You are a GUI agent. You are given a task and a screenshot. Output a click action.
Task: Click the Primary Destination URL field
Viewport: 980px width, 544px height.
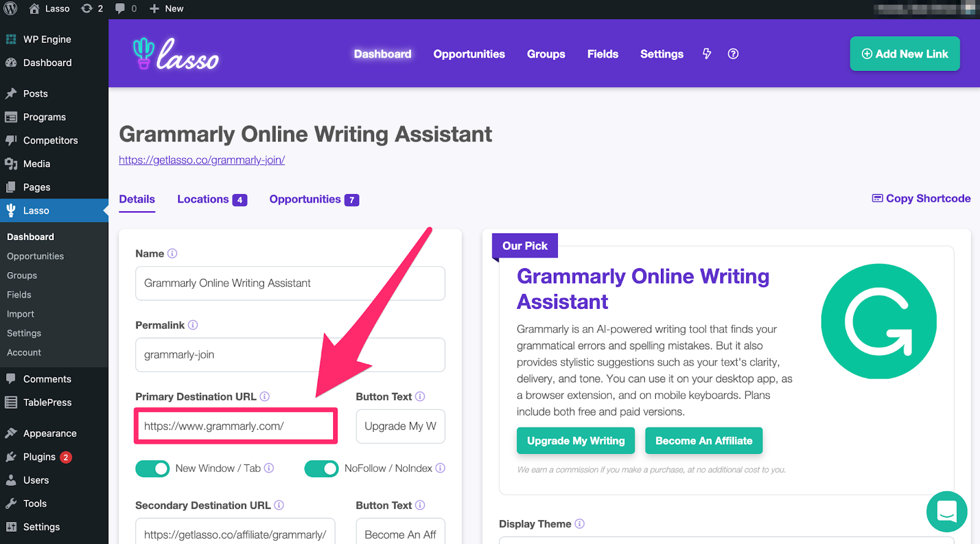(x=236, y=426)
